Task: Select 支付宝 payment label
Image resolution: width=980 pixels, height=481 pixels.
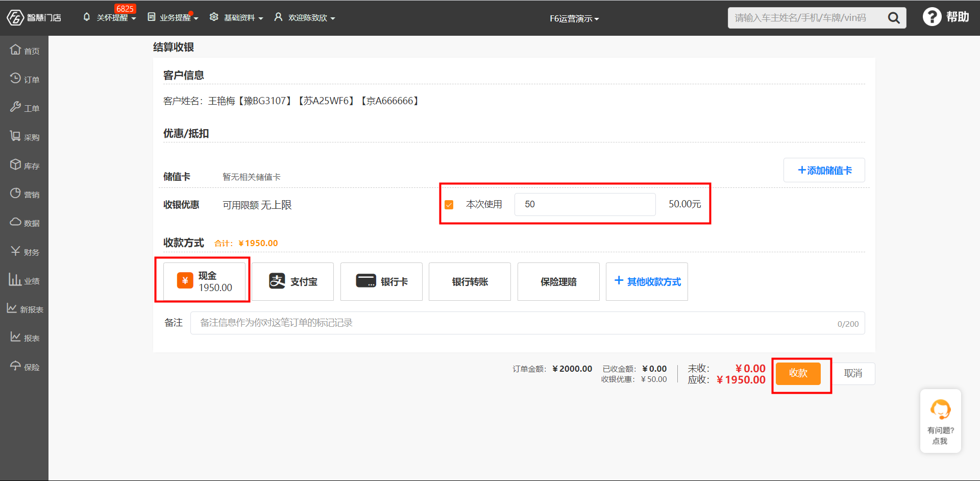Action: 304,282
